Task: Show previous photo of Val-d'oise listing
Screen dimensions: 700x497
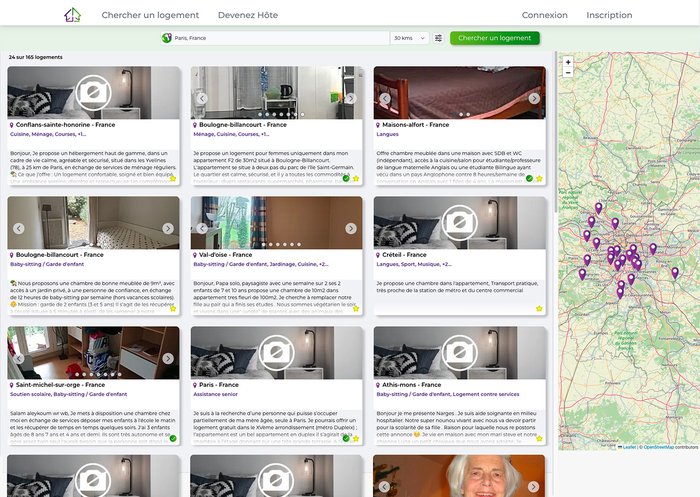Action: [202, 228]
